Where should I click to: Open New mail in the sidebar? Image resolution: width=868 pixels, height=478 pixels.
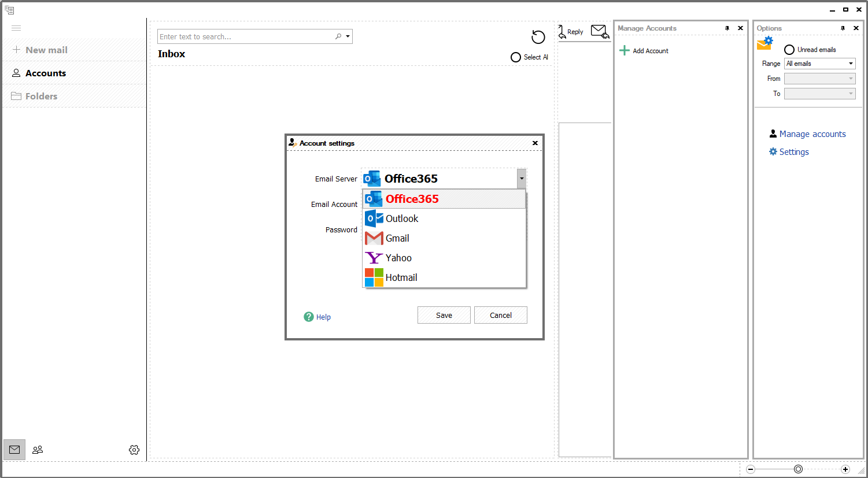click(x=74, y=50)
